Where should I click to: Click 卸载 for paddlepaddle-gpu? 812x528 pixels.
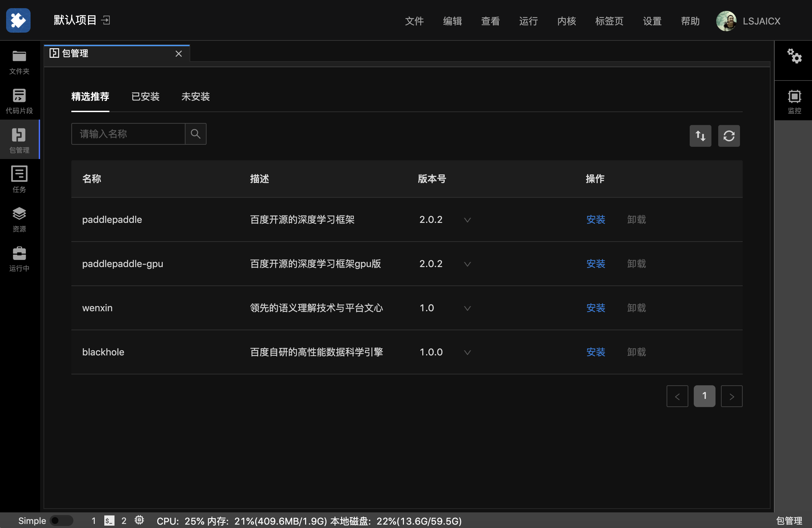pyautogui.click(x=637, y=264)
